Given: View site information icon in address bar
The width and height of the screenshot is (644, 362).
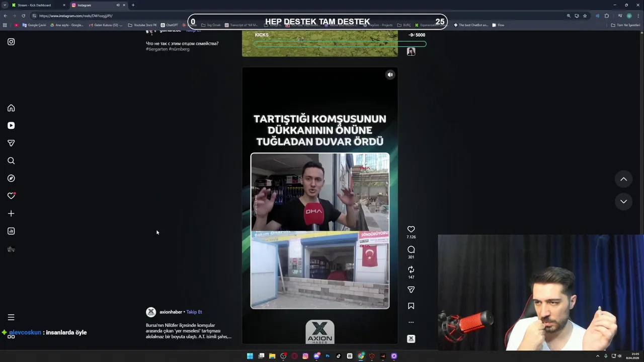Looking at the screenshot, I should tap(34, 16).
